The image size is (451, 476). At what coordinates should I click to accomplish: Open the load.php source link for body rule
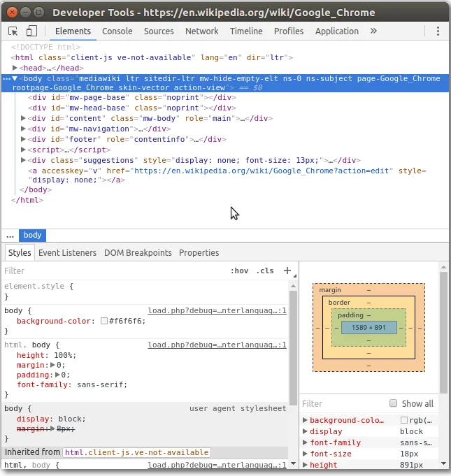click(x=217, y=310)
